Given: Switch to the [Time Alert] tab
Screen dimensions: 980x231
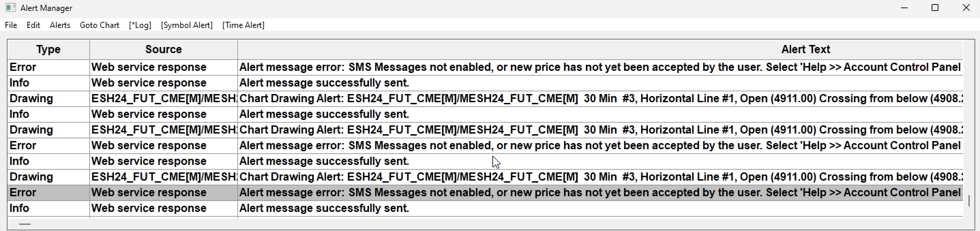Looking at the screenshot, I should coord(243,25).
